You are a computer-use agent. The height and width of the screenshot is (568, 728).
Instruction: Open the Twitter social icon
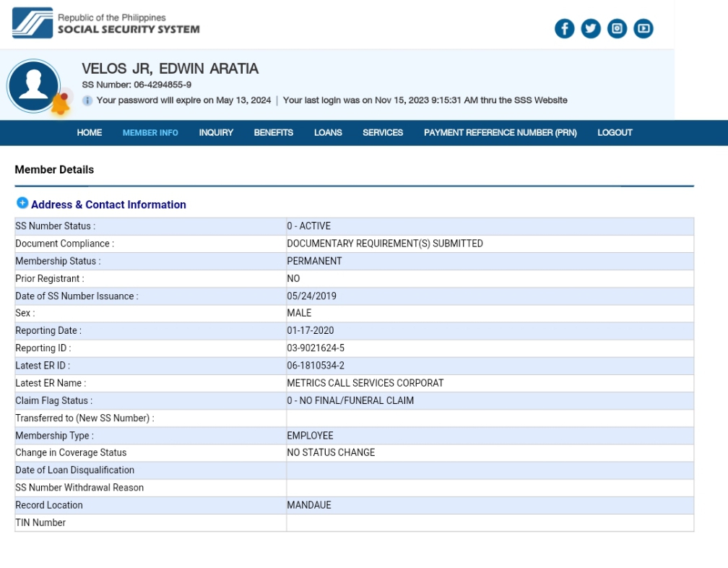591,29
